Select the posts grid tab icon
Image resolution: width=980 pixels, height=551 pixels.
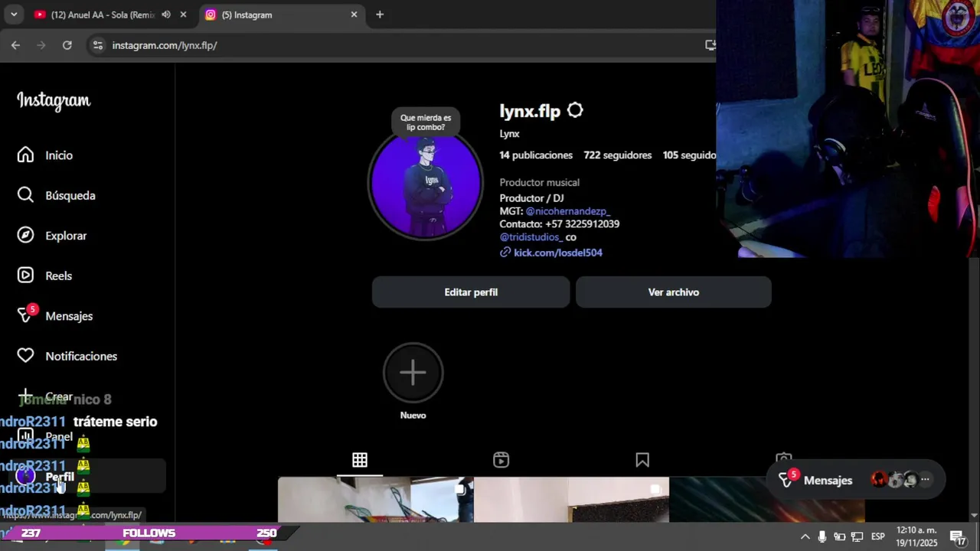pyautogui.click(x=360, y=460)
